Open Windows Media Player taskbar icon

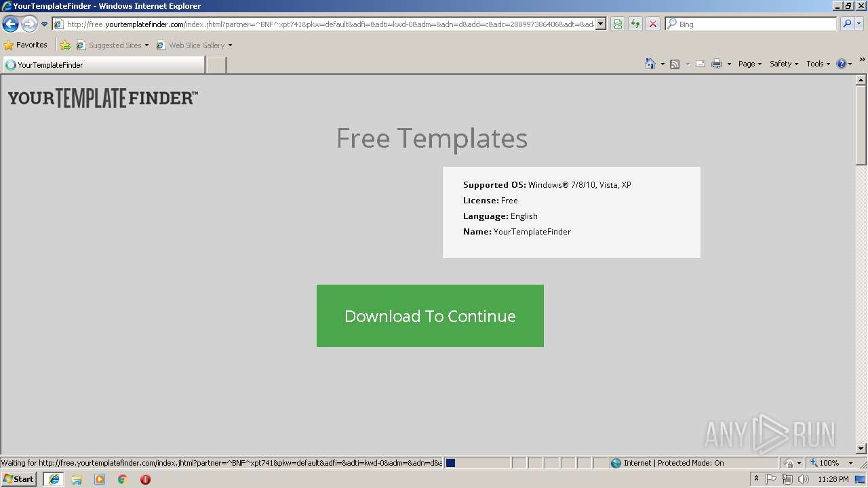pyautogui.click(x=100, y=479)
